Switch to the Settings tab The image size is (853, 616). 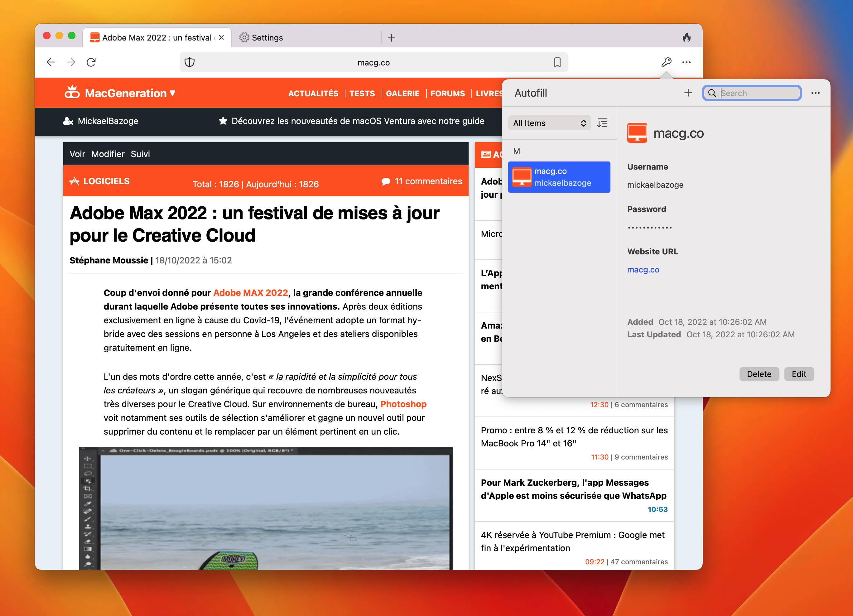click(268, 37)
